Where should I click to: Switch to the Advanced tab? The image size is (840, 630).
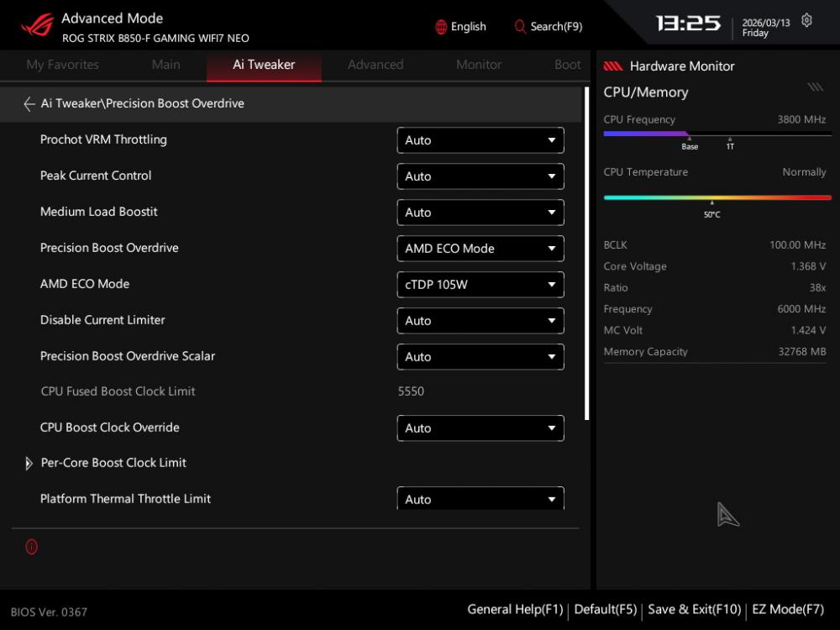click(x=375, y=65)
